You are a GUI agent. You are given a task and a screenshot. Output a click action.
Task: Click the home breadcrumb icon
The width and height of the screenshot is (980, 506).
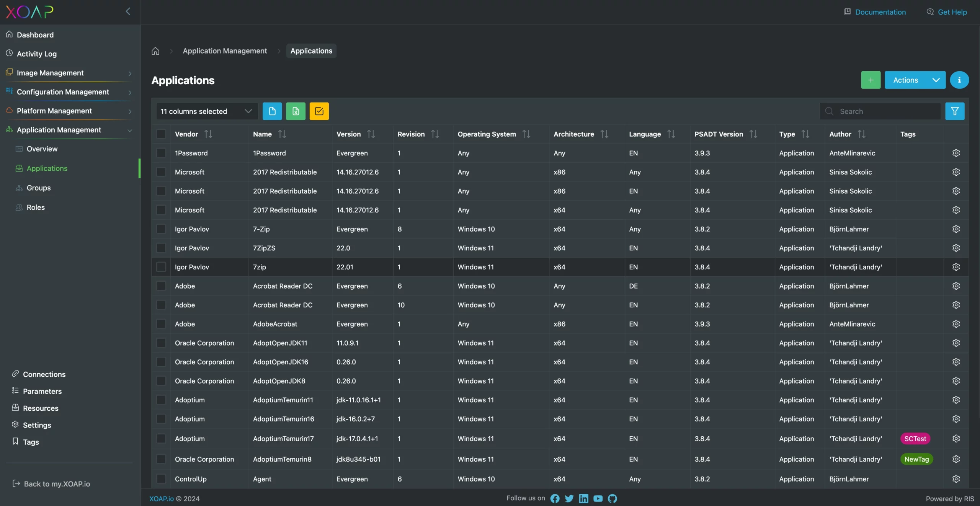pos(155,51)
